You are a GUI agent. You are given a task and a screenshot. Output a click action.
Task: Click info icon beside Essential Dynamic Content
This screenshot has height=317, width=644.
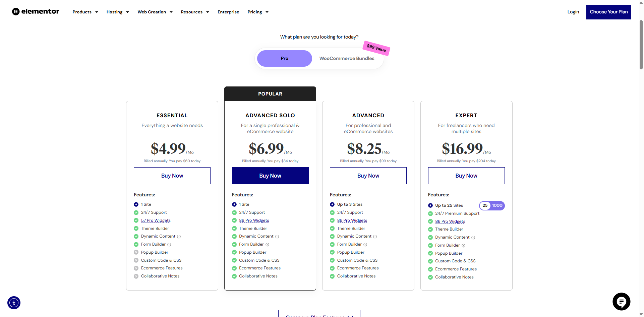(x=179, y=237)
